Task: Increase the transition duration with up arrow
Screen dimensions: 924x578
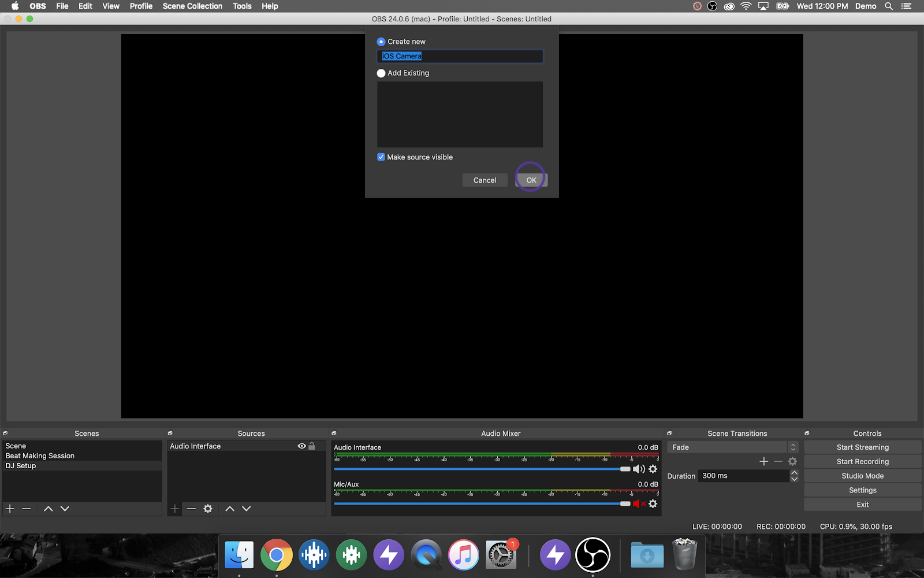Action: pyautogui.click(x=794, y=473)
